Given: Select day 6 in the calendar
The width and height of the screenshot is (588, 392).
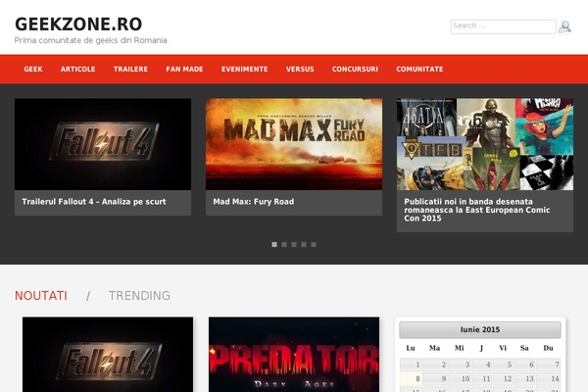Looking at the screenshot, I should point(524,365).
